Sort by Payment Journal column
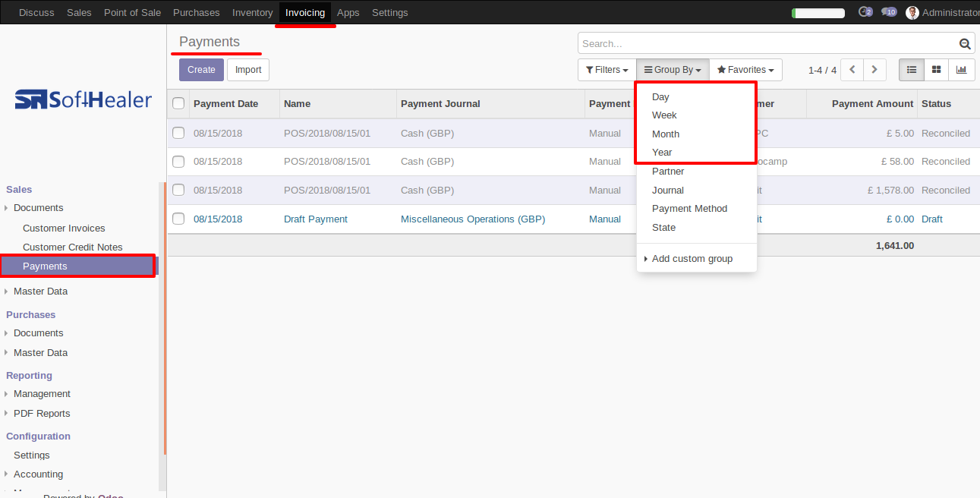The height and width of the screenshot is (498, 980). [440, 104]
